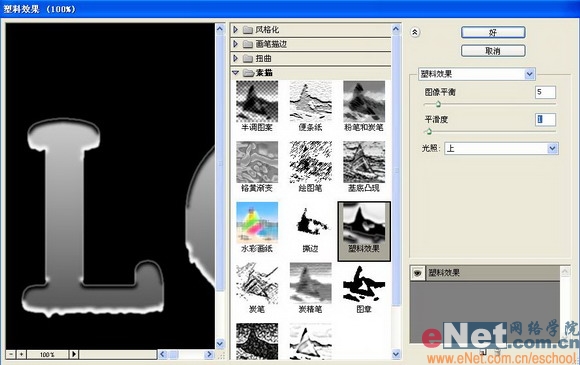
Task: Click the 取消 cancel button
Action: pyautogui.click(x=493, y=51)
